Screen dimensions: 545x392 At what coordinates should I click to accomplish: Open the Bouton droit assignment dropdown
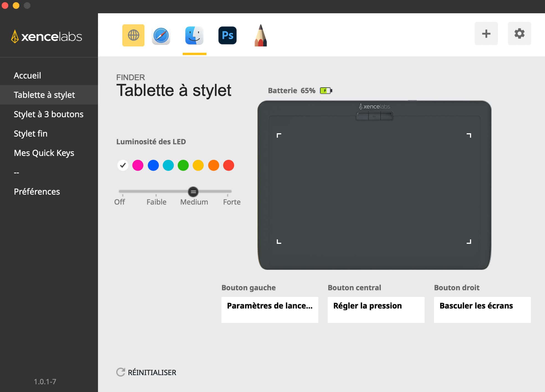tap(482, 310)
